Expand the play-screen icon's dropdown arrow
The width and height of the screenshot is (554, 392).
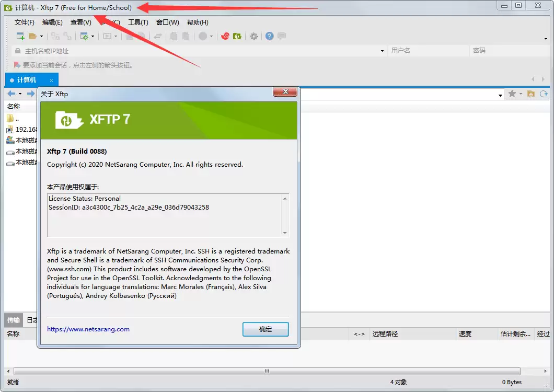pos(116,37)
